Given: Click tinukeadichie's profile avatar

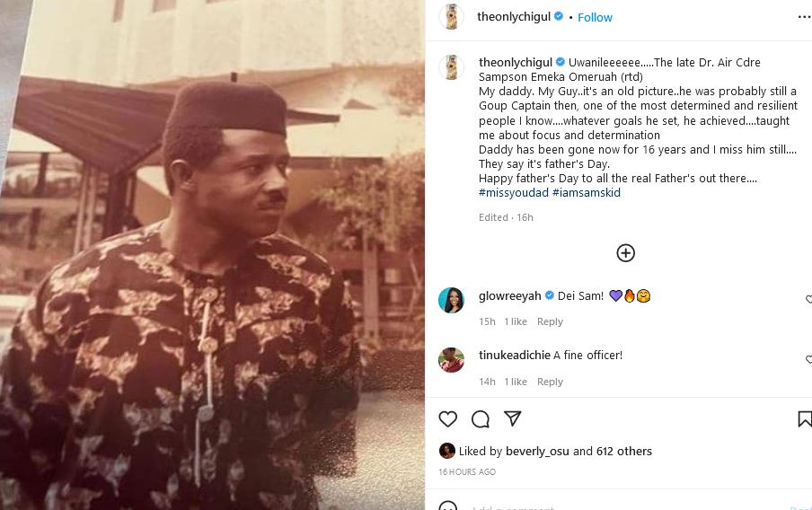Looking at the screenshot, I should [451, 359].
